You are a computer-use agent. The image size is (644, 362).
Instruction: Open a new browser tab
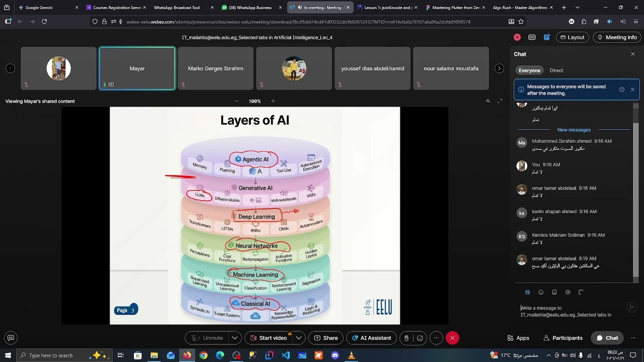click(564, 8)
